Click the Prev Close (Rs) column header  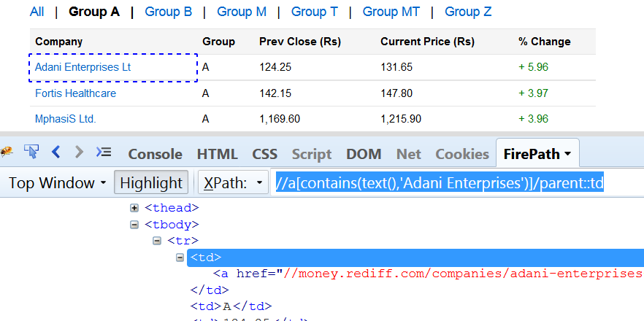(x=300, y=42)
